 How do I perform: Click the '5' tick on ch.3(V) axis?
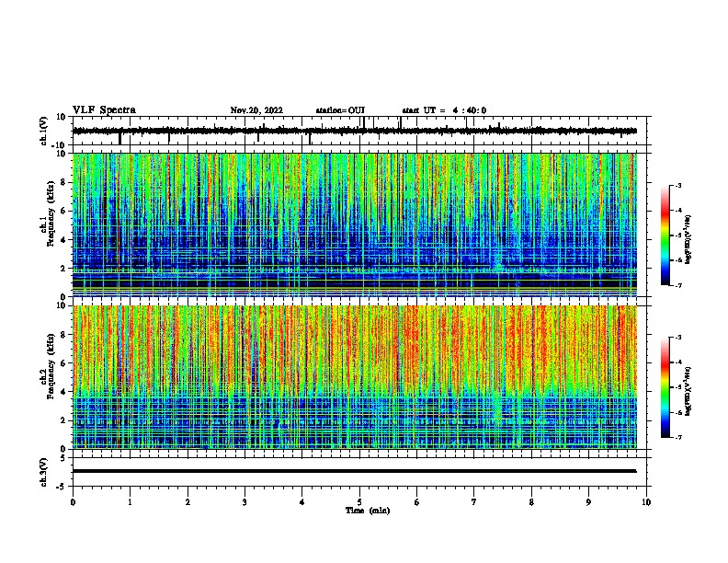tap(63, 458)
